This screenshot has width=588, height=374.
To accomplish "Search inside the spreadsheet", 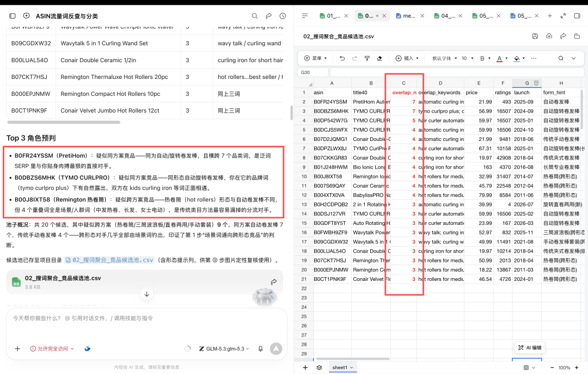I will (x=561, y=58).
